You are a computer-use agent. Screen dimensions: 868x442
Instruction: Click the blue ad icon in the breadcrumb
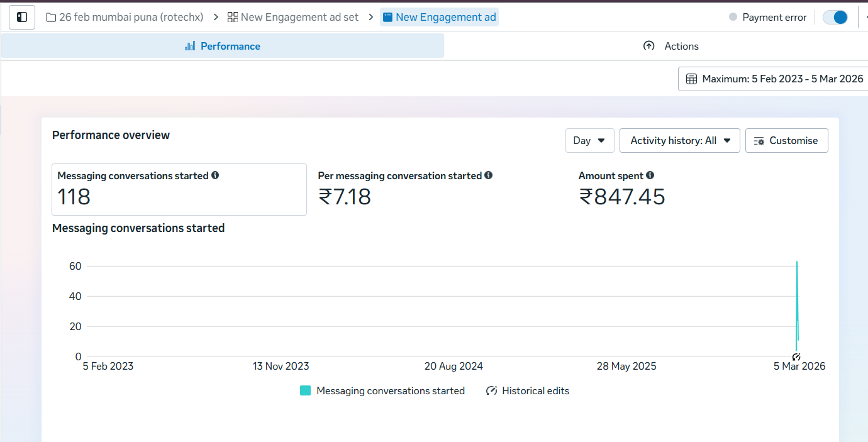click(x=387, y=17)
